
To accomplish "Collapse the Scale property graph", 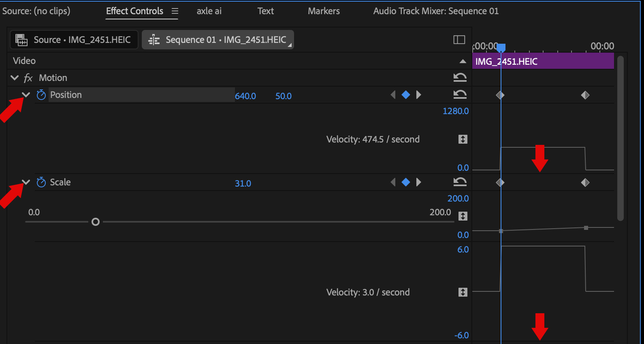I will click(x=26, y=182).
